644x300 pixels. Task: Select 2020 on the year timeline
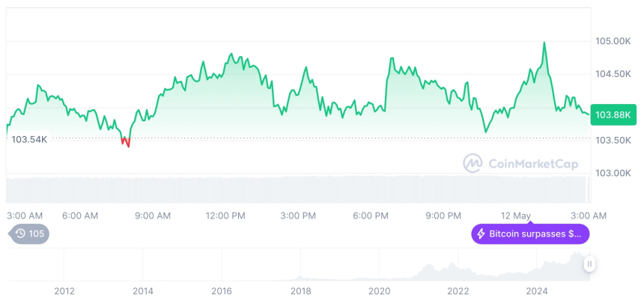pos(380,291)
